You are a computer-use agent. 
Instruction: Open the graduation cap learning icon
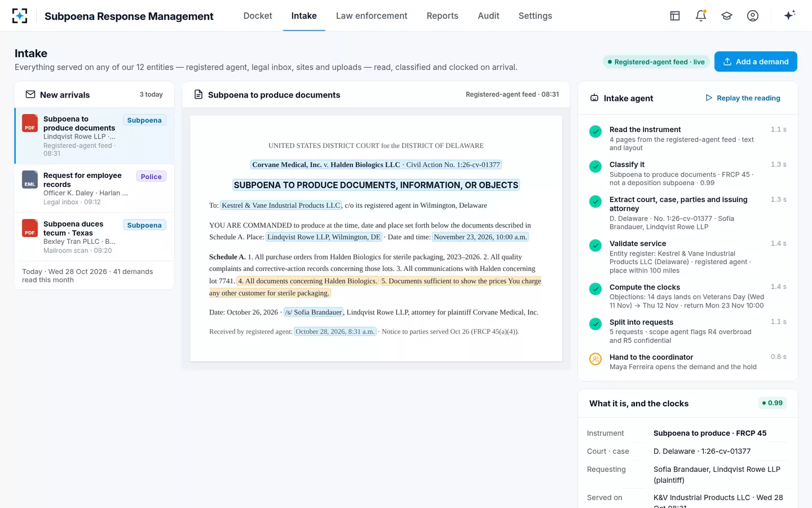tap(727, 16)
